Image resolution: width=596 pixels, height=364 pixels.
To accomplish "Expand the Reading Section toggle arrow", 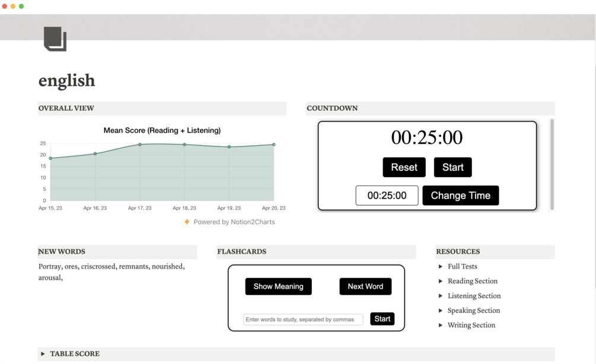I will pos(441,281).
